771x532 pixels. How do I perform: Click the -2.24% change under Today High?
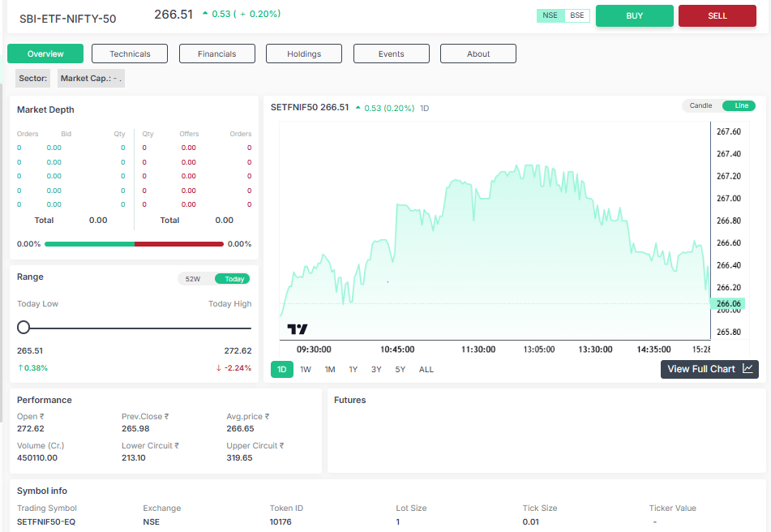[234, 368]
